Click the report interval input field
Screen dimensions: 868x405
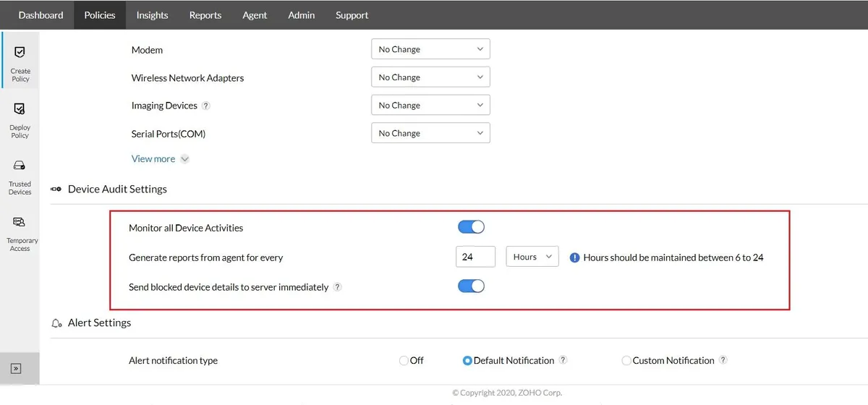[x=475, y=257]
